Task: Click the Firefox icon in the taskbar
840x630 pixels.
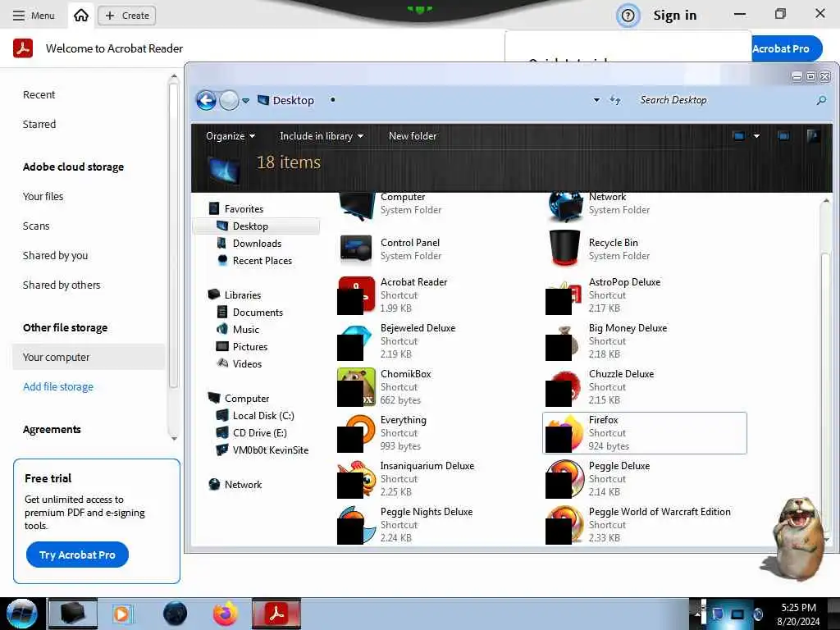Action: [x=225, y=614]
